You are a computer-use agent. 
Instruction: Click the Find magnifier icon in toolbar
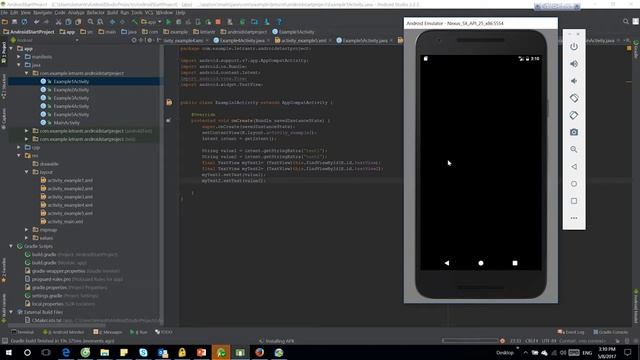[x=91, y=22]
